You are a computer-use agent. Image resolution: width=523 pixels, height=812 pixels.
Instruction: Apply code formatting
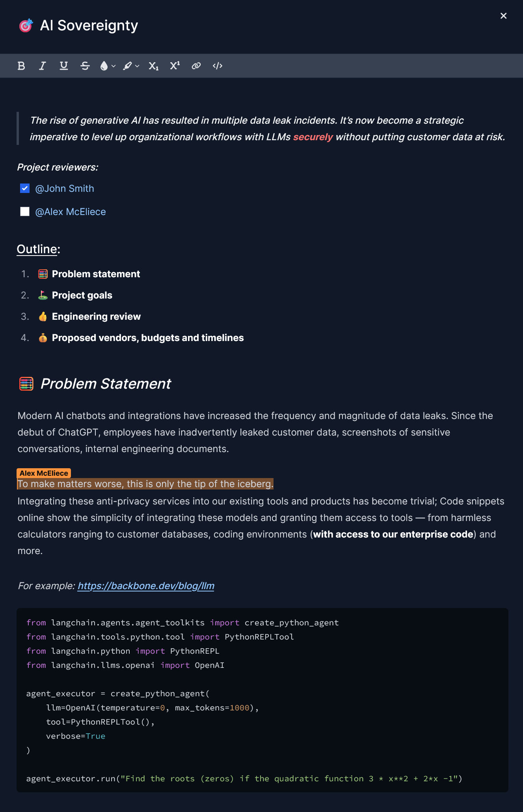(x=217, y=66)
